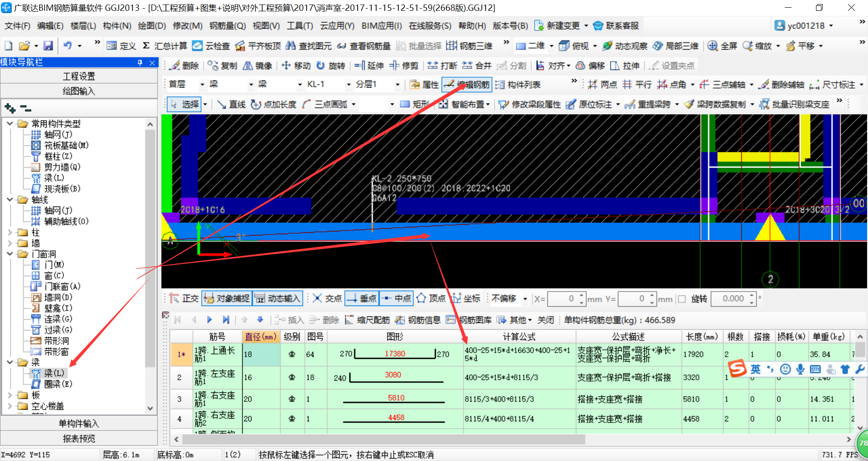Click 平齐板顶 tool
This screenshot has width=868, height=461.
pos(258,46)
